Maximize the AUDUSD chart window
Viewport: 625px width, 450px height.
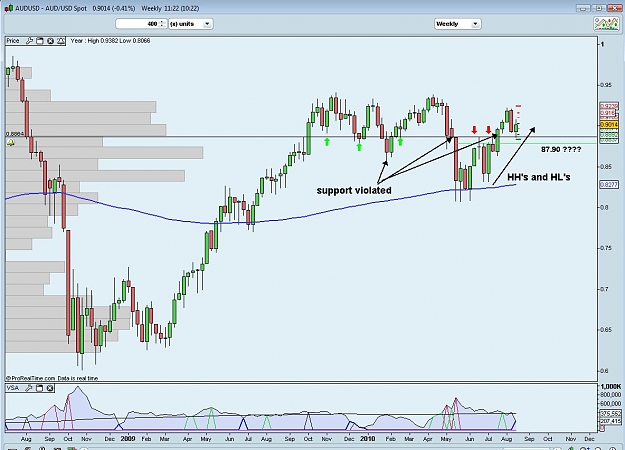pos(599,8)
